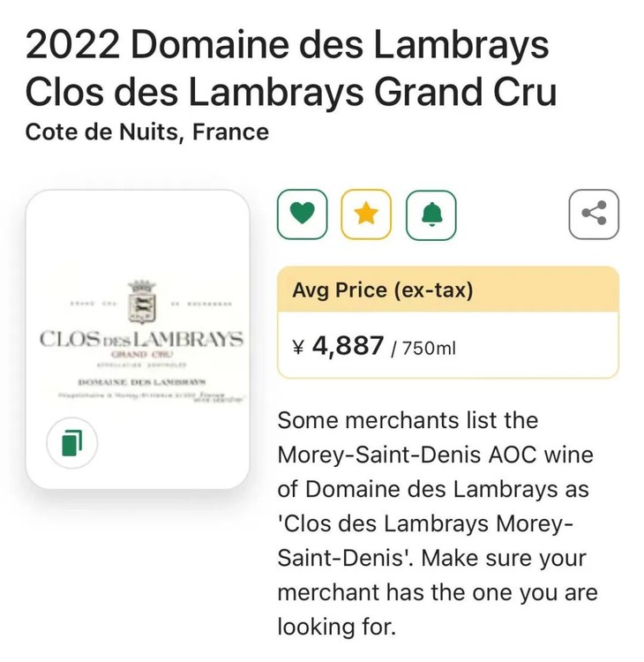Click the "Some merchants list the" text line
Image resolution: width=644 pixels, height=662 pixels.
[408, 420]
